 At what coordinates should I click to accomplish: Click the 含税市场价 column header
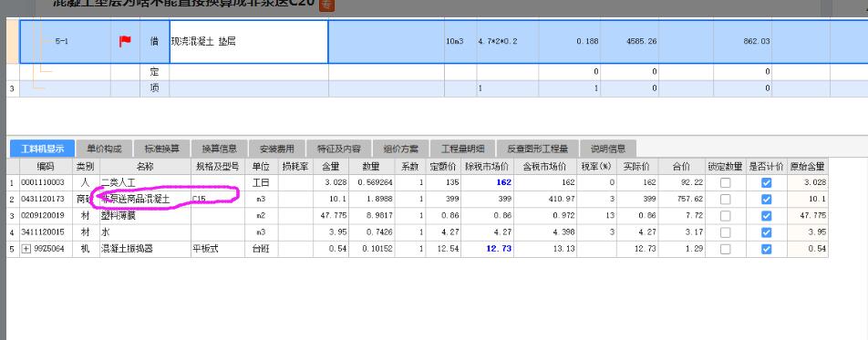(x=544, y=166)
